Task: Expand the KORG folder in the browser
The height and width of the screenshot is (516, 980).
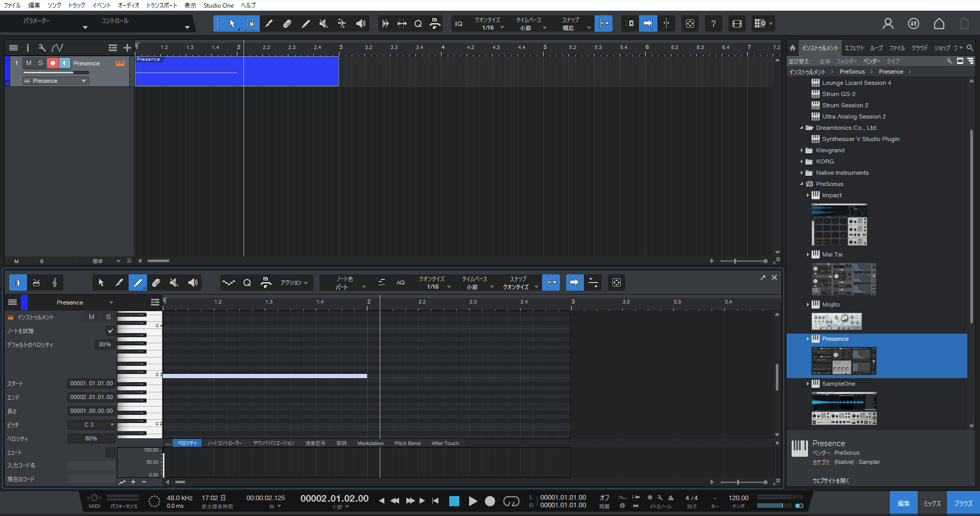Action: (802, 161)
